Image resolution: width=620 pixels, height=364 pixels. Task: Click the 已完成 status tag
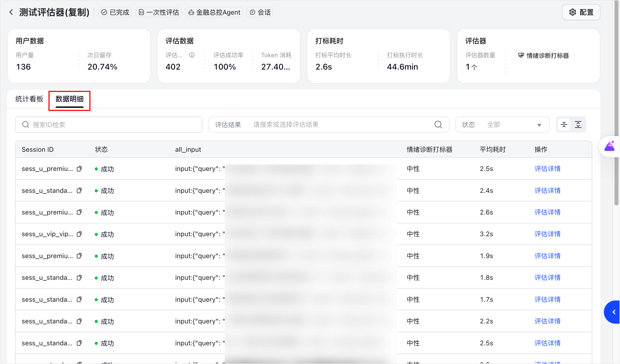click(x=115, y=12)
